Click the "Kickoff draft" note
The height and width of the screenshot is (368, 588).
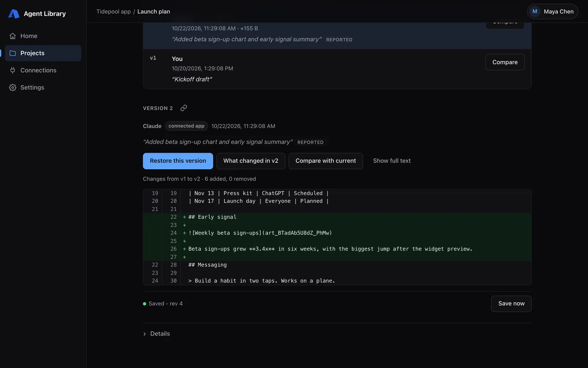pyautogui.click(x=192, y=79)
